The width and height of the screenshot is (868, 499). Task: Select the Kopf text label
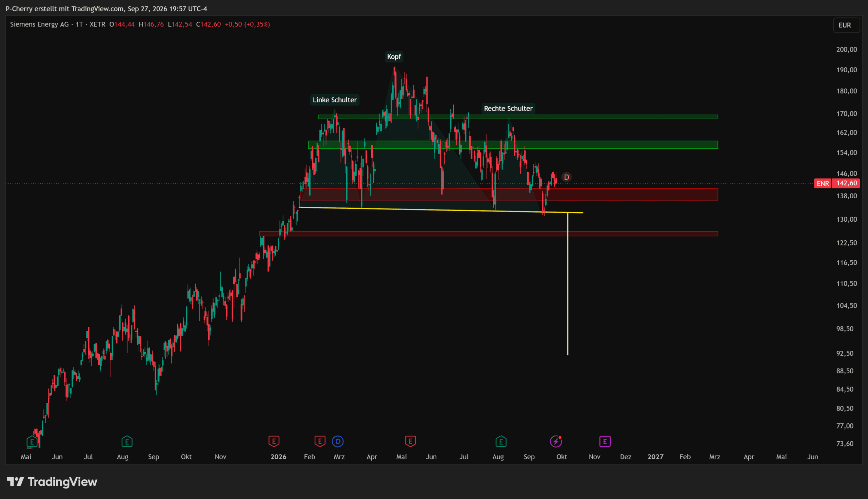394,57
